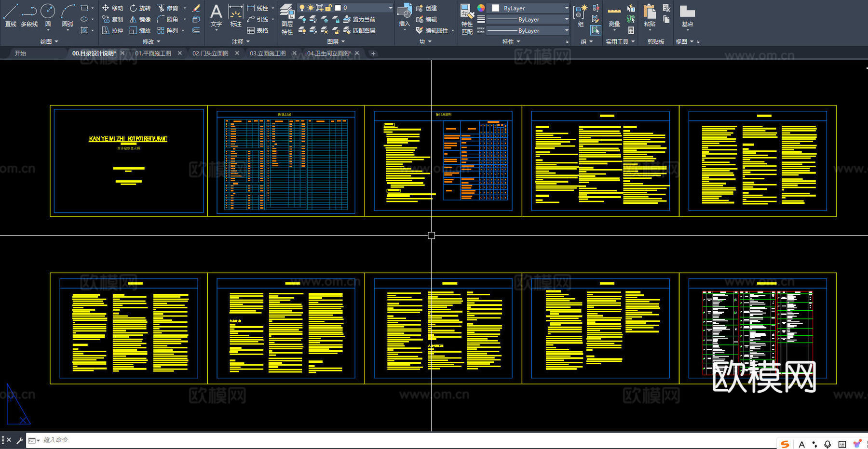Use the 修剪 (Trim) tool
The image size is (868, 449).
tap(168, 8)
